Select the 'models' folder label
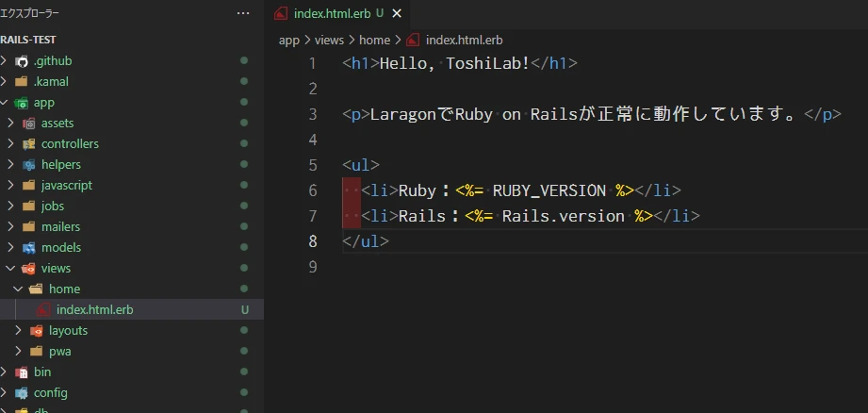Image resolution: width=868 pixels, height=413 pixels. coord(61,247)
